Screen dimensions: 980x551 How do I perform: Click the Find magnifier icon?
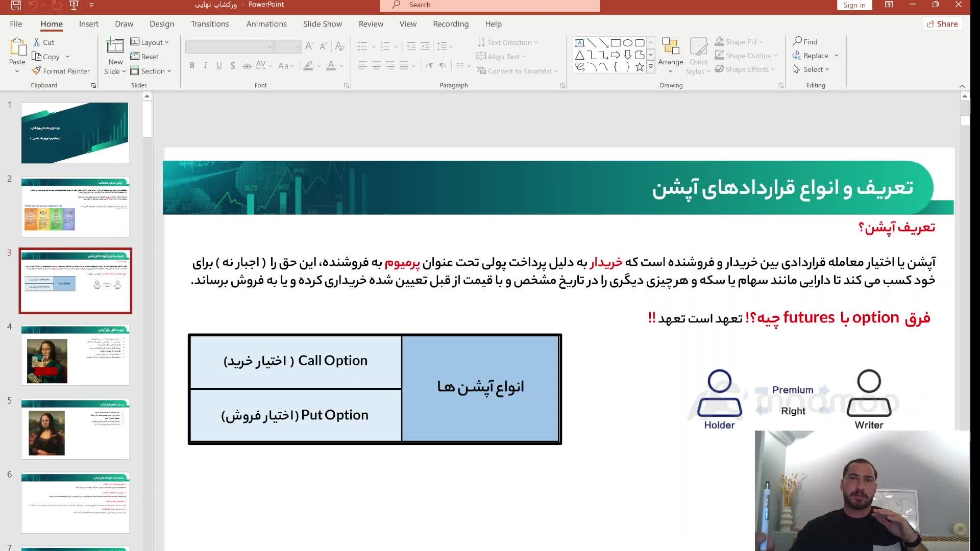tap(797, 41)
